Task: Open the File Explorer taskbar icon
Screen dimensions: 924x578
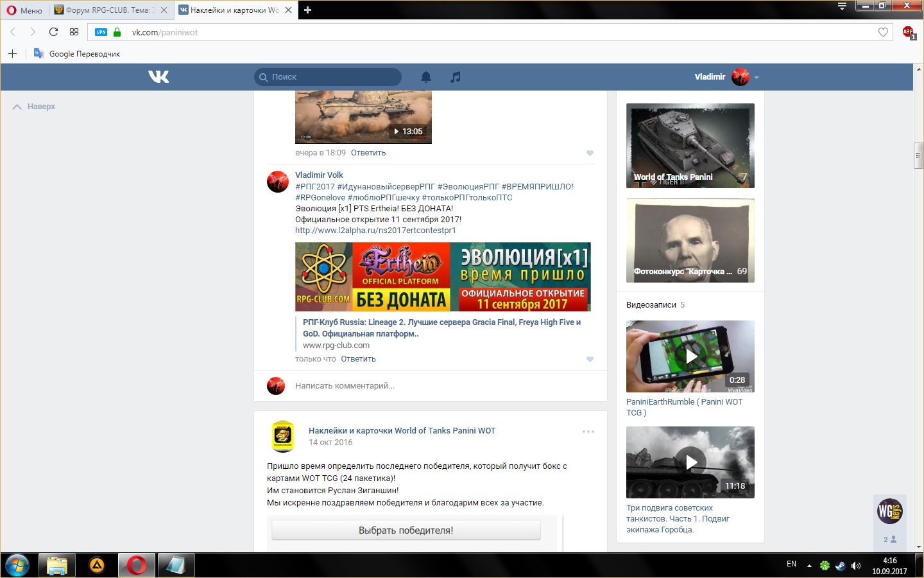Action: [56, 566]
